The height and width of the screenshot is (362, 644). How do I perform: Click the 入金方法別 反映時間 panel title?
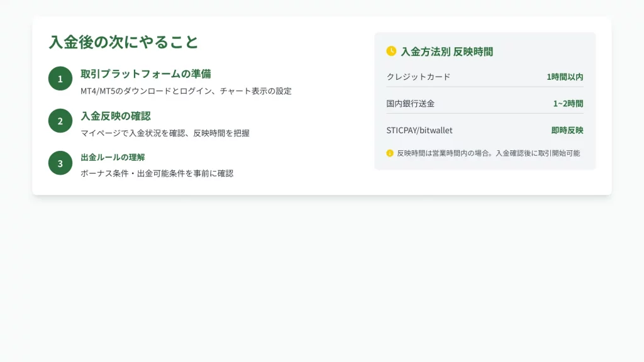[447, 52]
